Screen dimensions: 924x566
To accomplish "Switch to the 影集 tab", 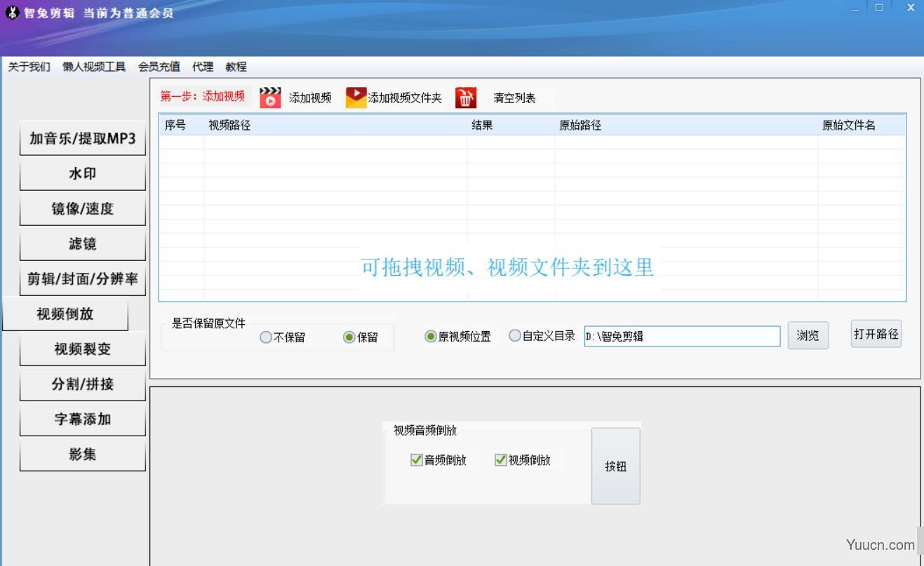I will coord(83,454).
